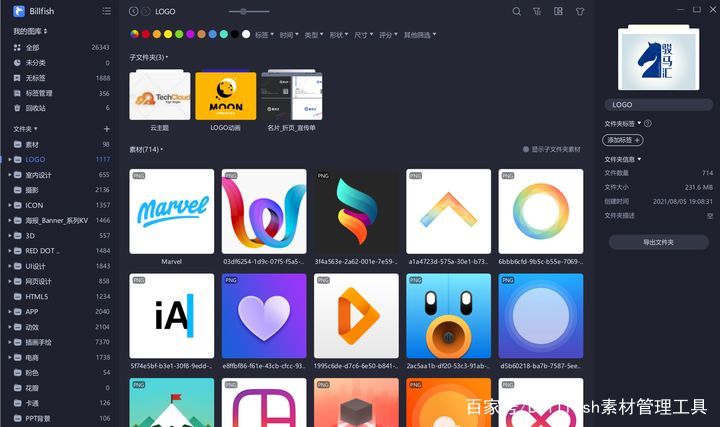Collapse the 素材(714) section
Viewport: 720px width, 427px height.
(x=146, y=149)
